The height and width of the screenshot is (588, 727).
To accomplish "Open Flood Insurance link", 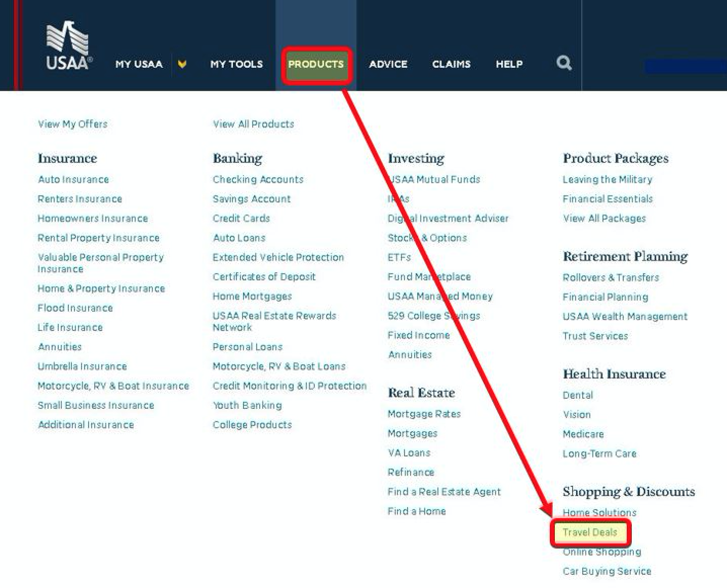I will 75,308.
